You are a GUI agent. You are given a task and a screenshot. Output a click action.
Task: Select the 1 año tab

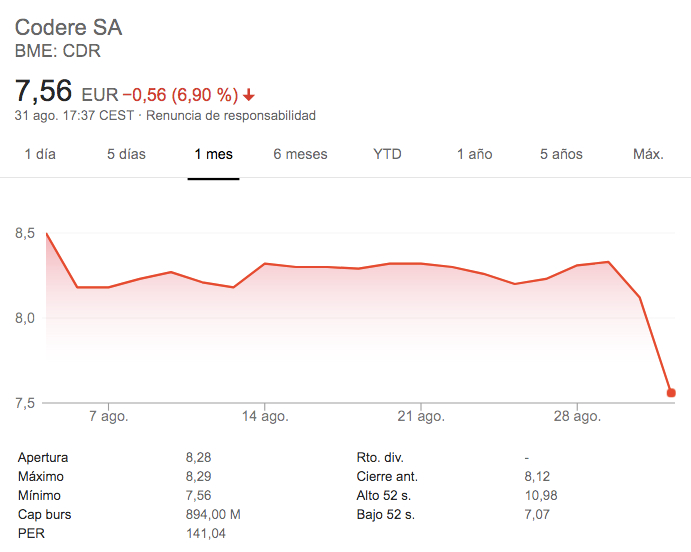point(474,154)
